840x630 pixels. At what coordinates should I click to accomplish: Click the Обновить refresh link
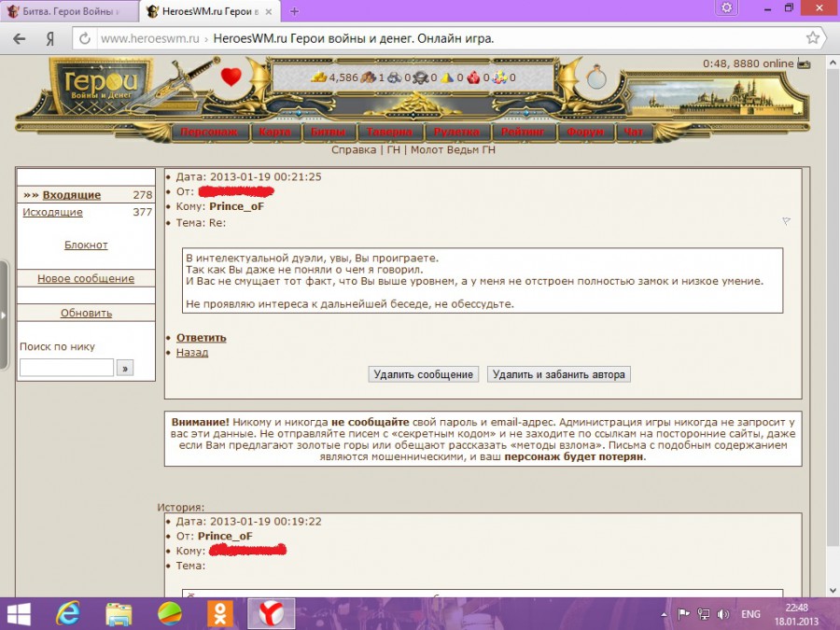pyautogui.click(x=86, y=313)
